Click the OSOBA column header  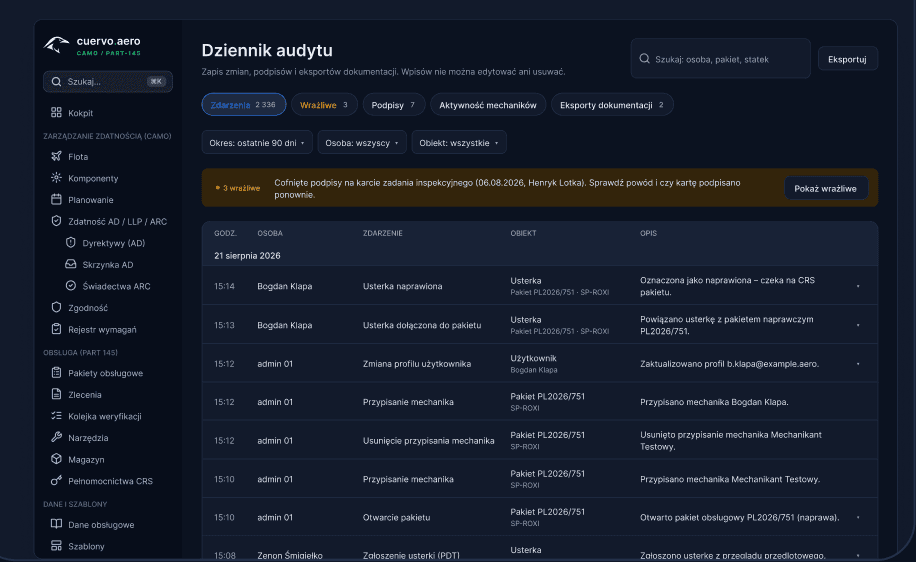click(270, 233)
